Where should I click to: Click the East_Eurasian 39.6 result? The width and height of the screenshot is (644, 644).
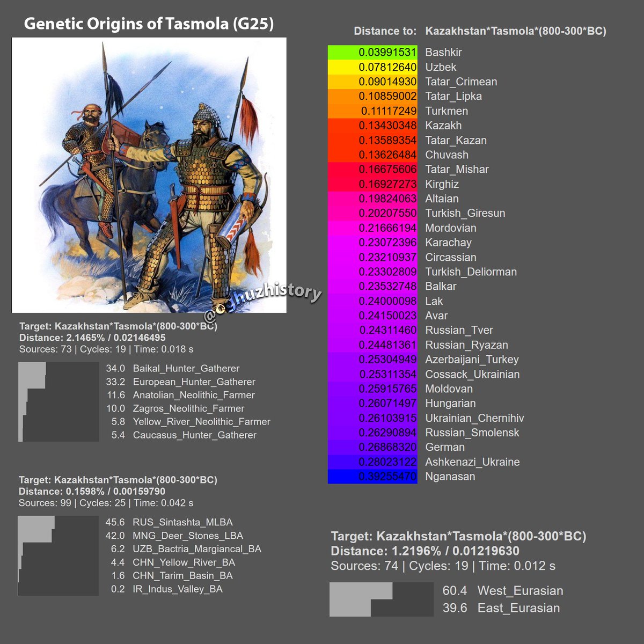pyautogui.click(x=501, y=608)
